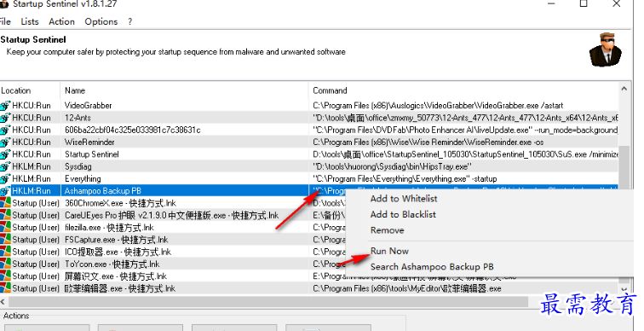Open the question mark help menu
Image resolution: width=644 pixels, height=331 pixels.
129,21
